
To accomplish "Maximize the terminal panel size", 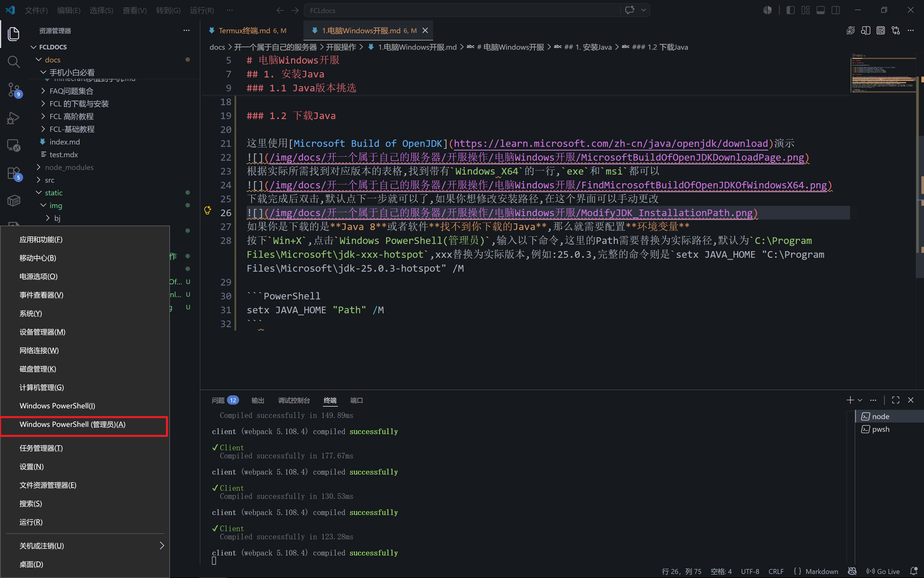I will click(x=896, y=400).
